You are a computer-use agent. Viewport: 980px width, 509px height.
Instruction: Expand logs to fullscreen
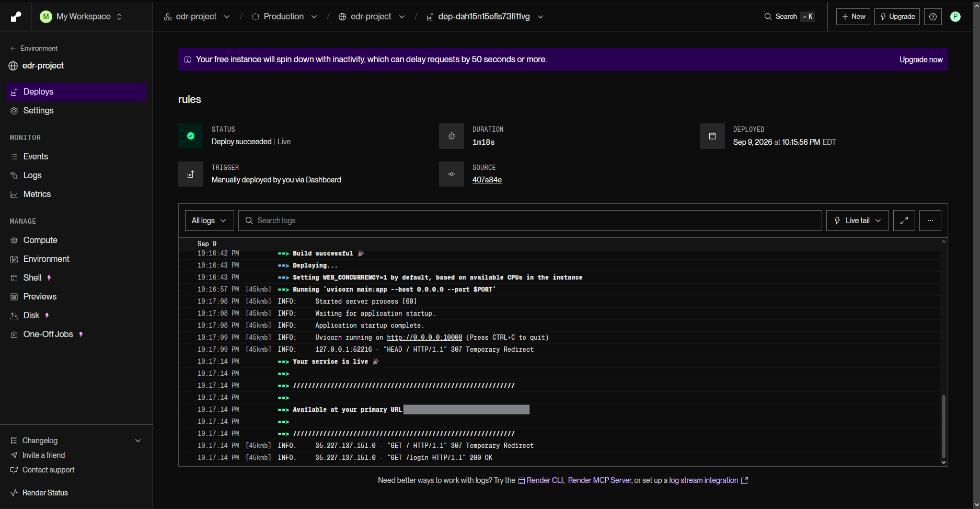[x=904, y=221]
